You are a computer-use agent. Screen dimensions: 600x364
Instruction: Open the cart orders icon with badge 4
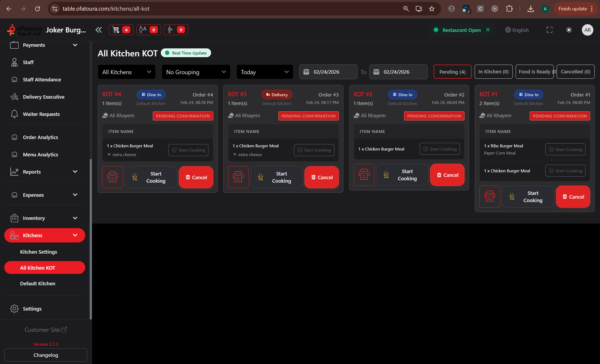121,30
